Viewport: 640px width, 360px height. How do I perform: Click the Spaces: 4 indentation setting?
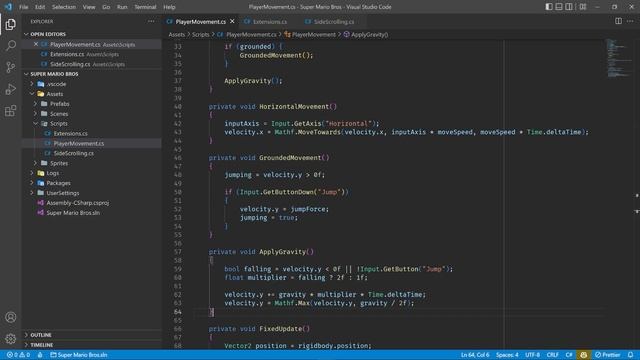coord(507,355)
